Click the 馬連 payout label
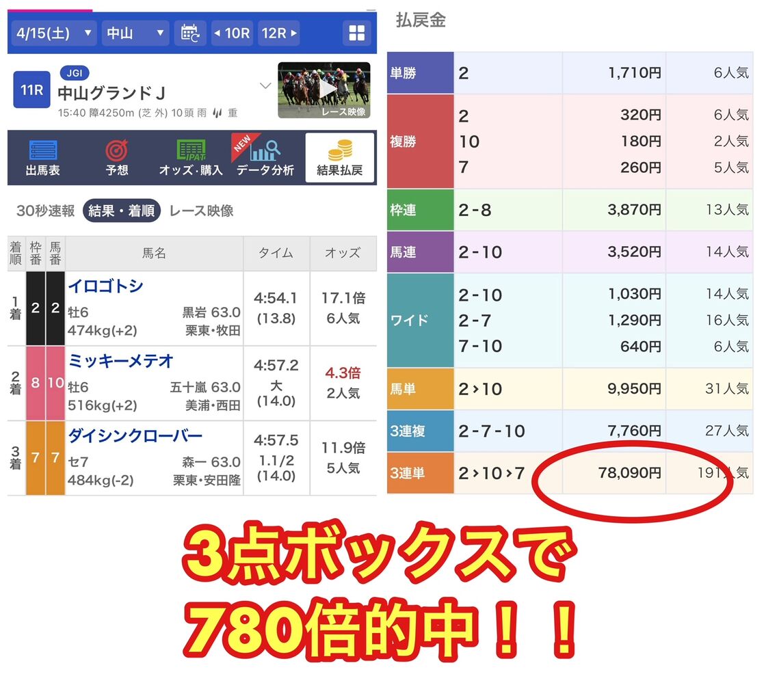Screen dimensions: 766x700 pos(420,252)
